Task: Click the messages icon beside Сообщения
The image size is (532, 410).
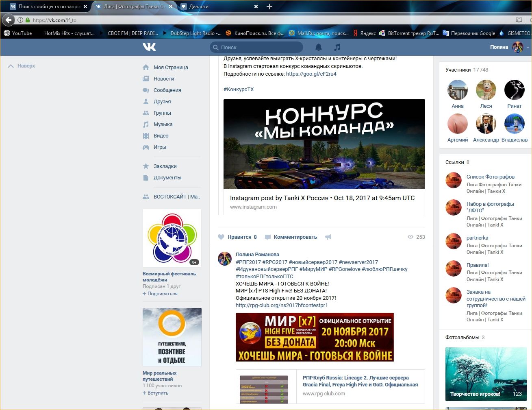Action: pos(146,90)
